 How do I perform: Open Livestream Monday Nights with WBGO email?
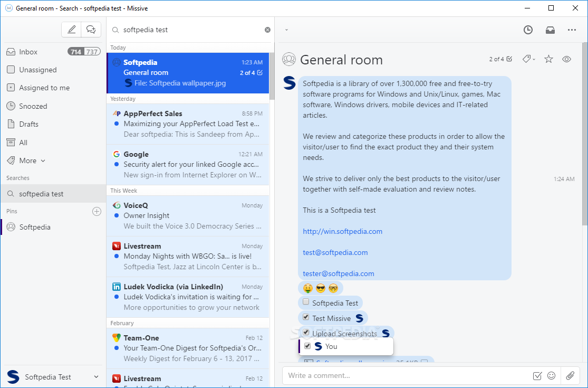coord(188,257)
